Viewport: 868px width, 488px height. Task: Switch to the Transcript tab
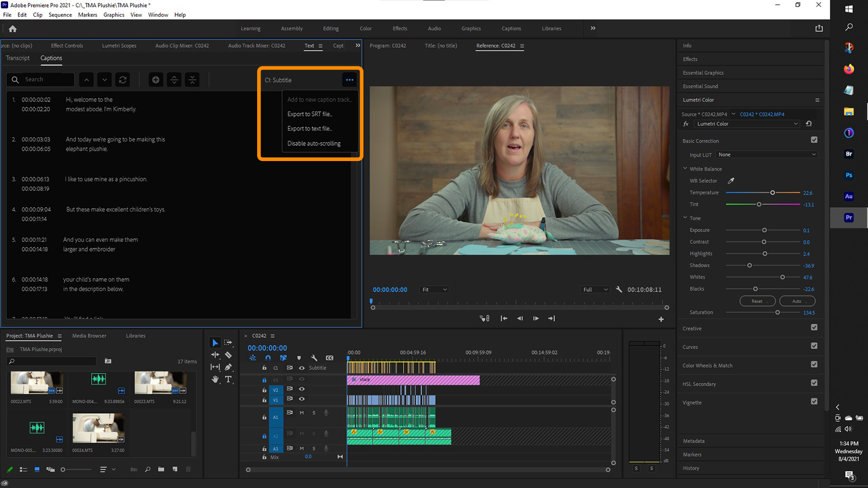[x=18, y=58]
